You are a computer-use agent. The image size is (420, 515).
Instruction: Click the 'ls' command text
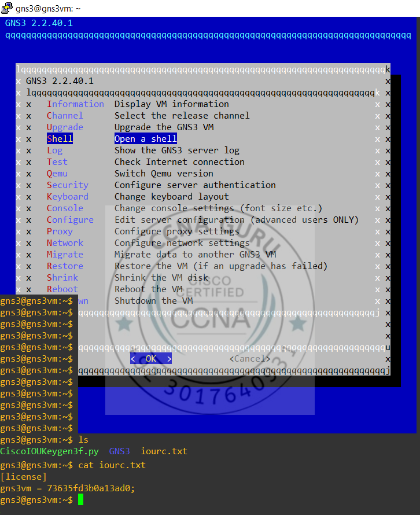click(83, 439)
